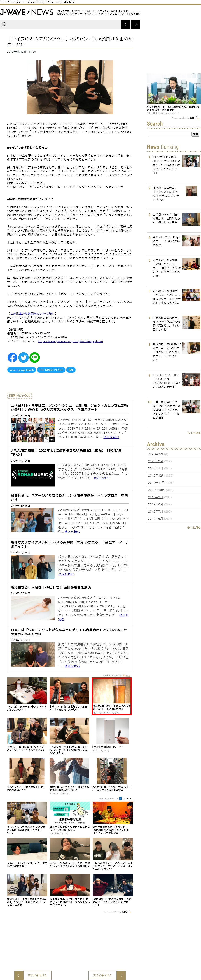Go to previous article with left arrow

126,24
